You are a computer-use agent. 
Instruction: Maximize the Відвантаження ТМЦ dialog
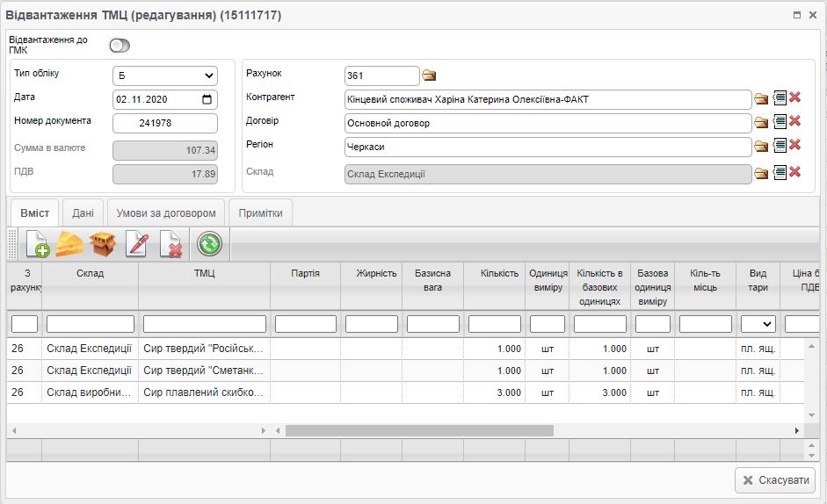(x=797, y=15)
